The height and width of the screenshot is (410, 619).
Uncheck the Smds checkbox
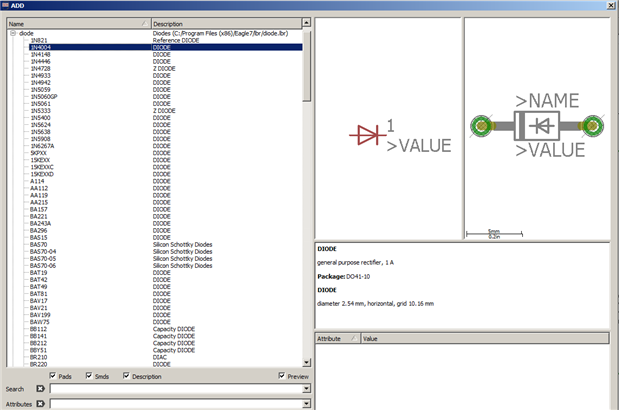(x=90, y=376)
